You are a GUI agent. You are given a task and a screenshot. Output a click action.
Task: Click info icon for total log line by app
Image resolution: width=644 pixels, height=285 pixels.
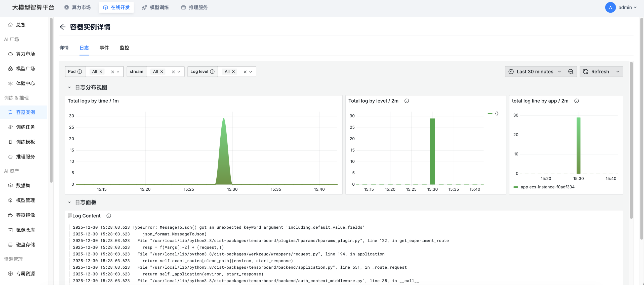(x=577, y=101)
